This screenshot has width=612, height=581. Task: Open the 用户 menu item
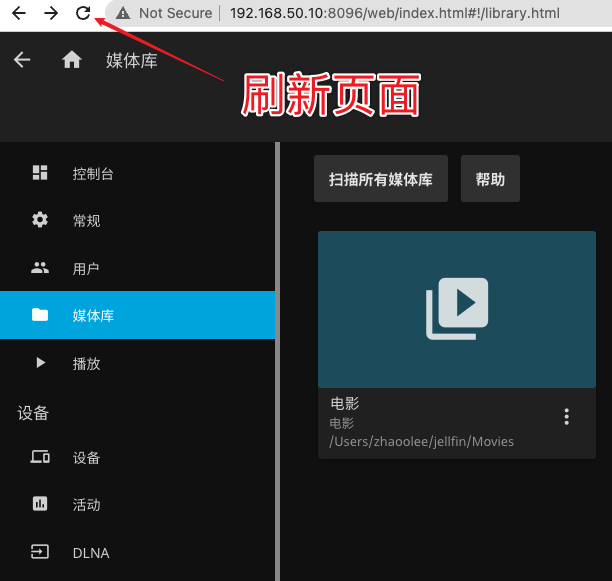coord(137,268)
